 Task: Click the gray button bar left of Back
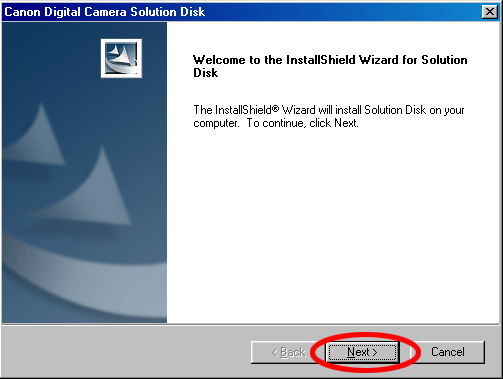[x=127, y=352]
